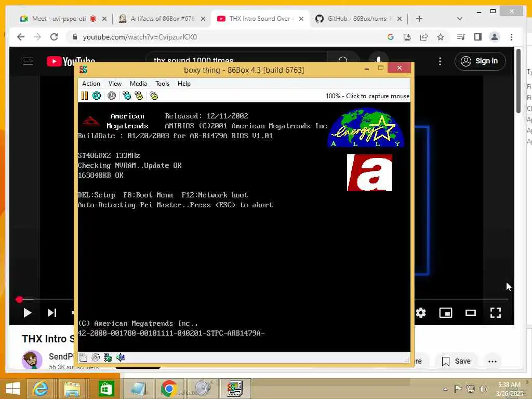Click the install app icon in address bar
The height and width of the screenshot is (399, 532).
point(407,37)
